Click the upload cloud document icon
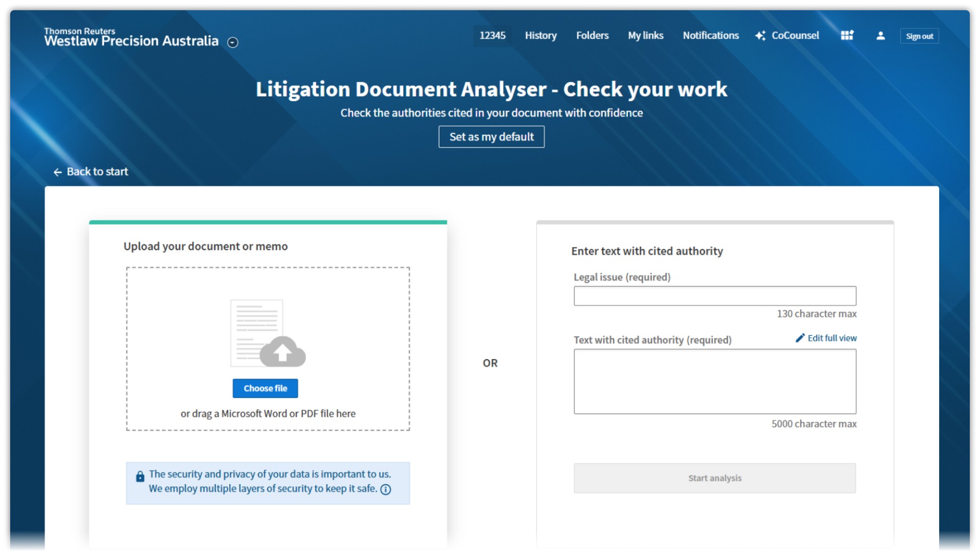This screenshot has height=551, width=980. [x=268, y=333]
